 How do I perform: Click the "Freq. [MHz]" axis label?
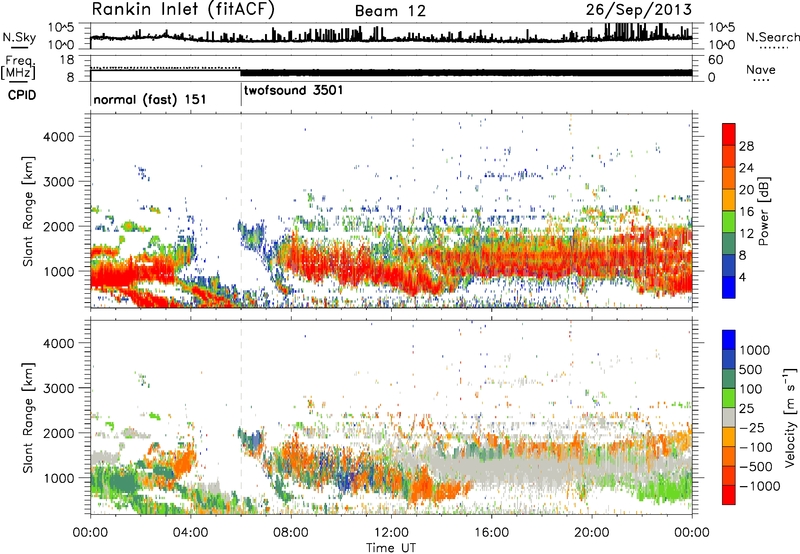pyautogui.click(x=18, y=67)
